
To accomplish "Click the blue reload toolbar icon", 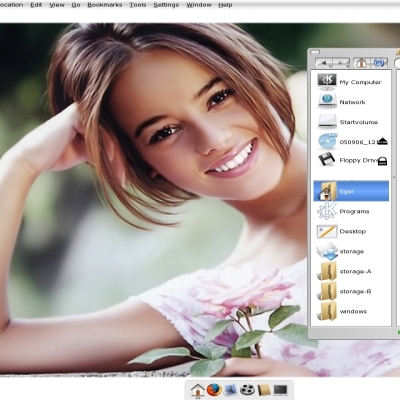I will coord(379,63).
